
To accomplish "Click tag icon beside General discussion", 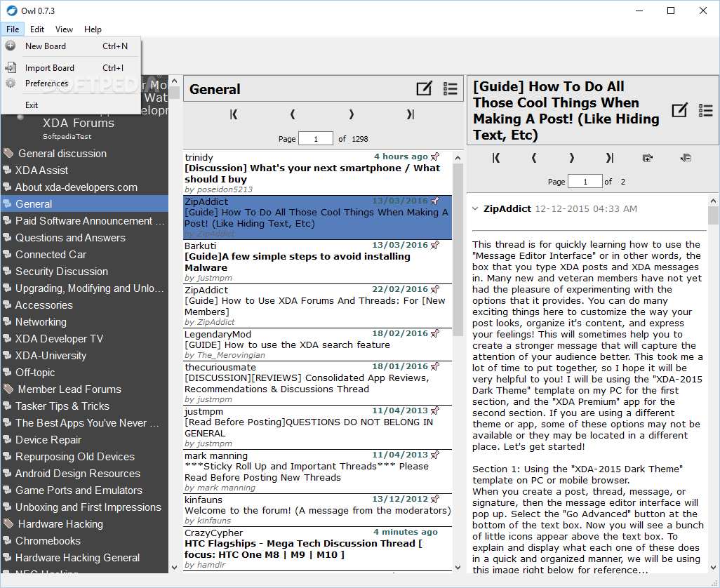I will click(x=8, y=153).
